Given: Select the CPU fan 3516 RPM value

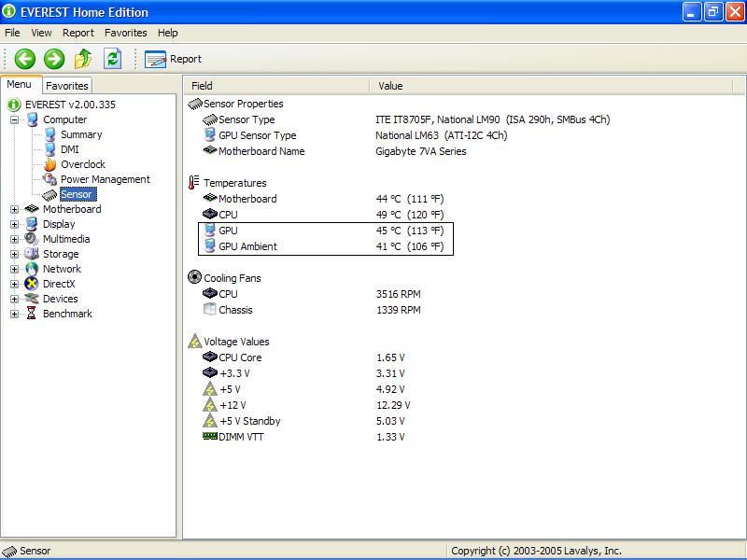Looking at the screenshot, I should click(x=399, y=294).
